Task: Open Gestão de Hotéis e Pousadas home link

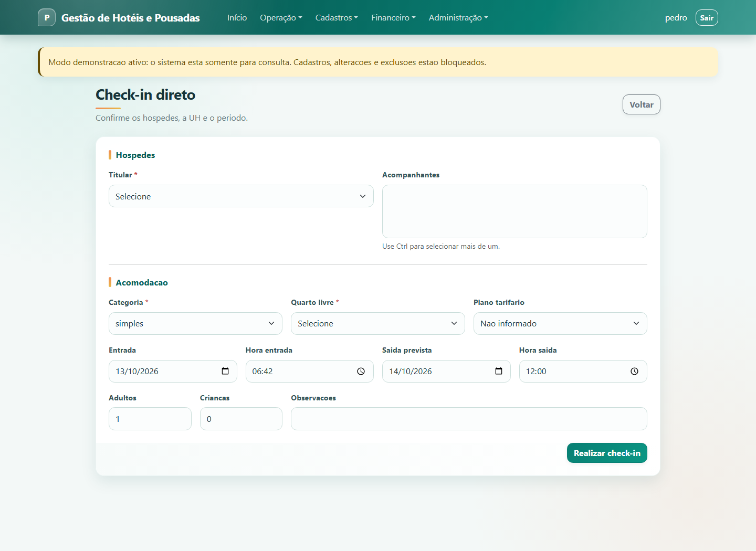Action: tap(131, 17)
